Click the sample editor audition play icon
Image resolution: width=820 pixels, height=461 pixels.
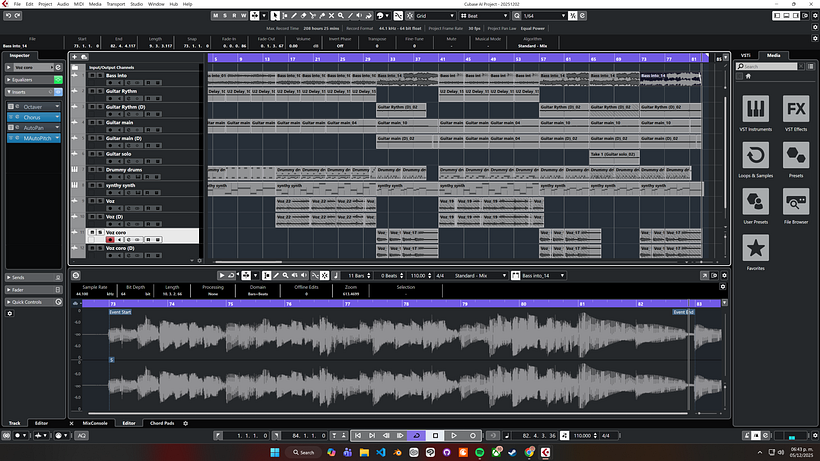pos(222,275)
